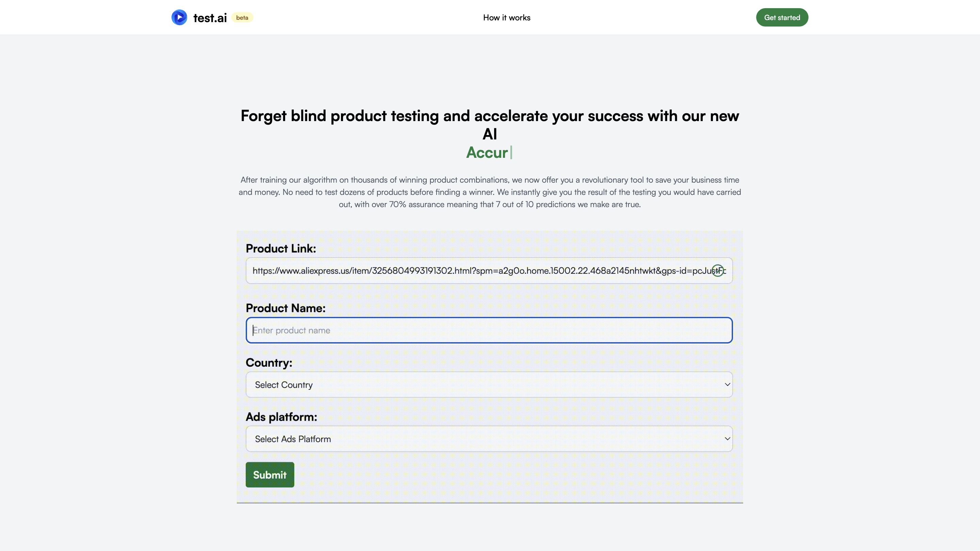Click the green checkmark in Product Link field
980x551 pixels.
pos(718,270)
